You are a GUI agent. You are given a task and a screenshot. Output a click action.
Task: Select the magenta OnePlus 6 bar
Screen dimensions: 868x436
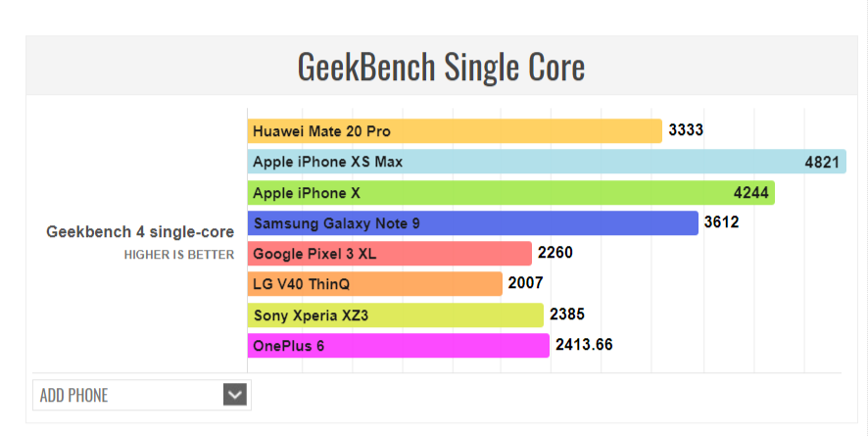(399, 345)
